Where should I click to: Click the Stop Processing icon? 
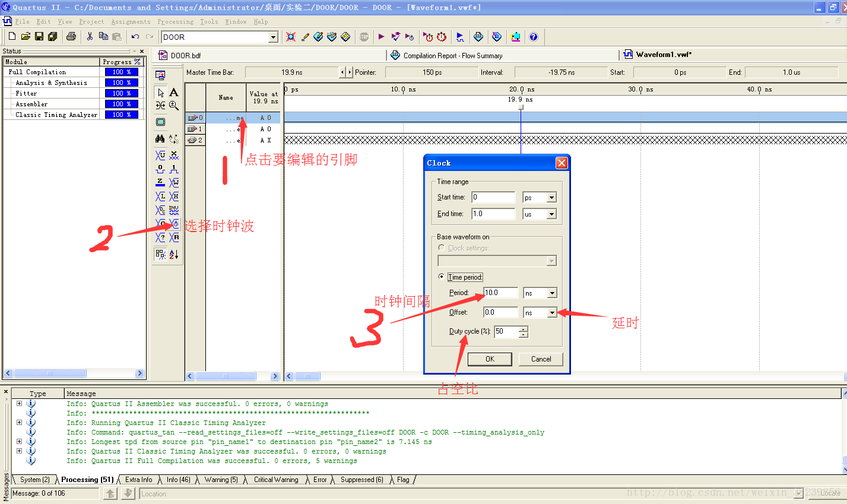(x=364, y=37)
